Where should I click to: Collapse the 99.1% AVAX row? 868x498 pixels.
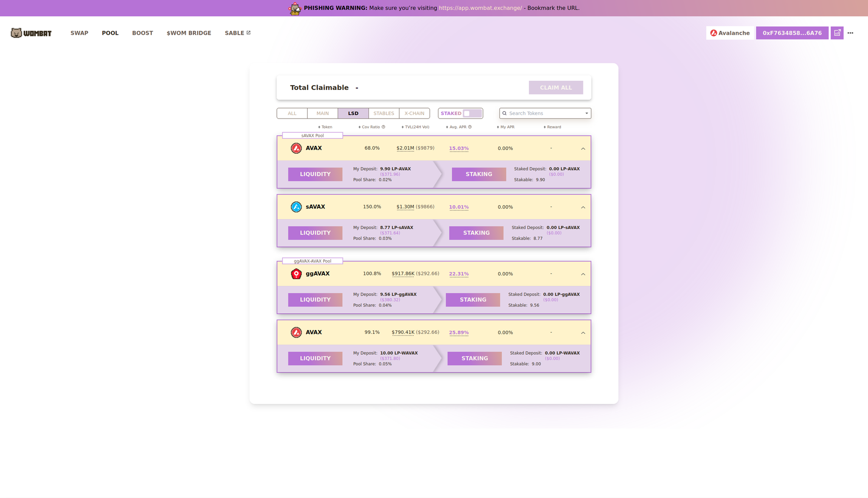[583, 333]
